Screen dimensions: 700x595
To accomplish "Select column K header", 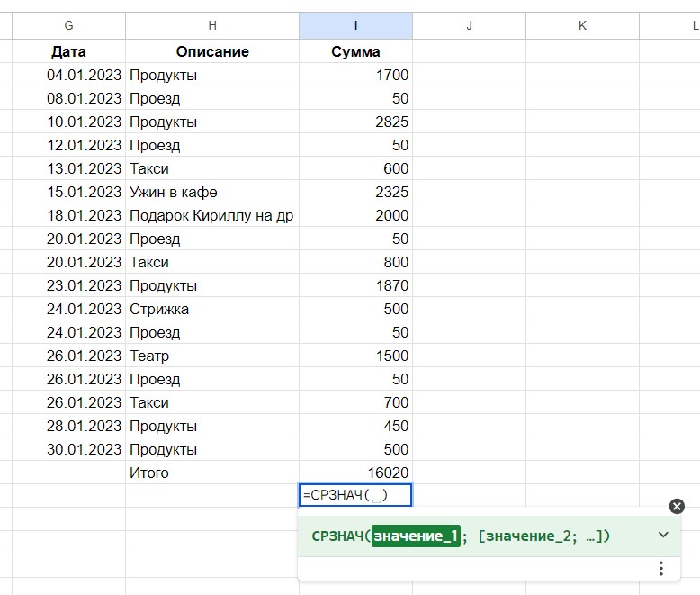I will tap(582, 25).
